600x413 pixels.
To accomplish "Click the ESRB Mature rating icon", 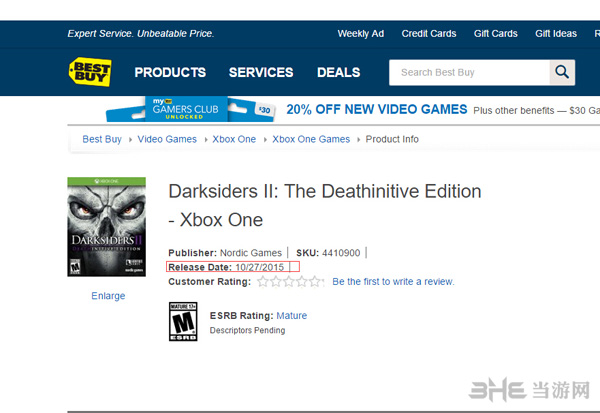I will tap(183, 321).
